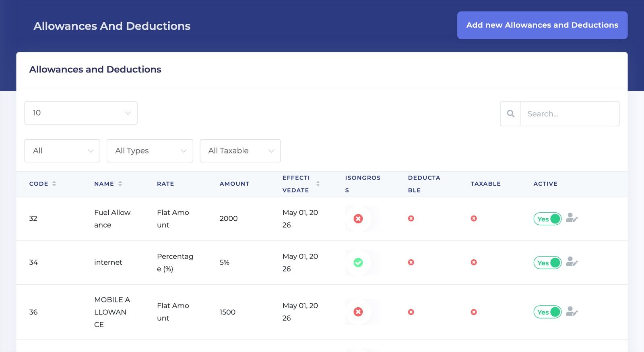Expand the All Types dropdown
Image resolution: width=644 pixels, height=352 pixels.
150,151
